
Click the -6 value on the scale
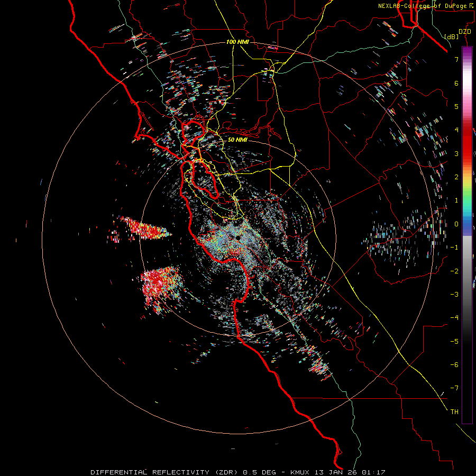pos(454,364)
